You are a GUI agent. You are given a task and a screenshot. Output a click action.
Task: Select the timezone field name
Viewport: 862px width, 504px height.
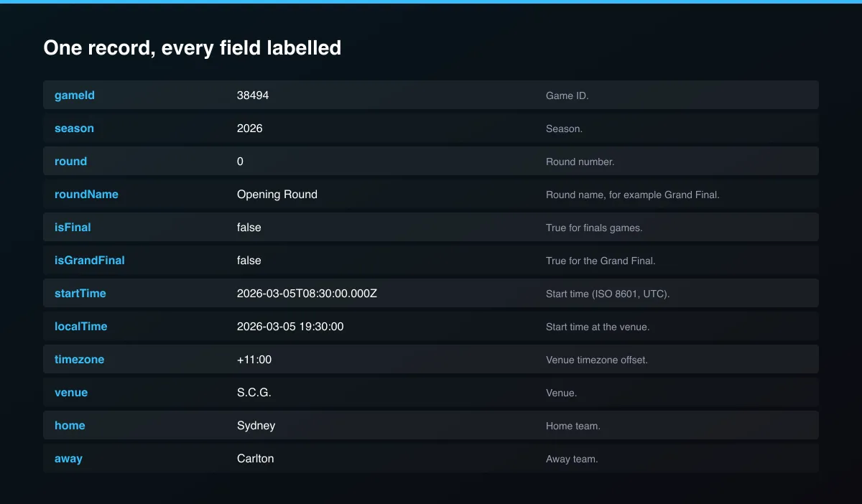pyautogui.click(x=79, y=360)
